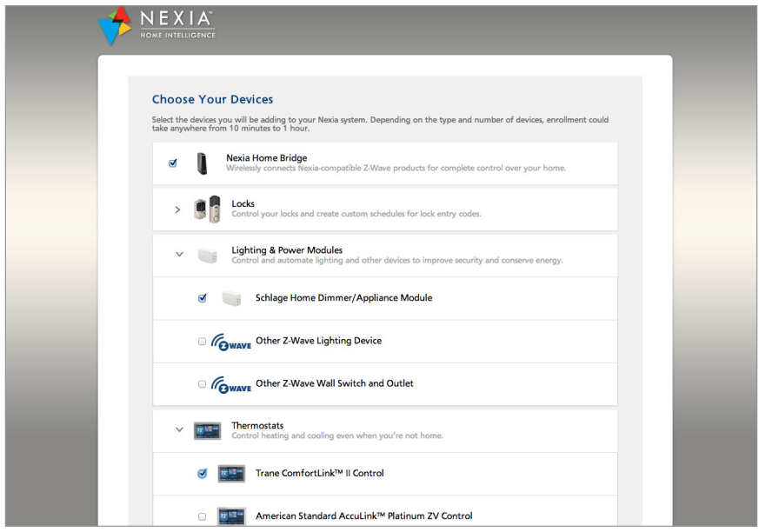Click the Thermostats heading text
The width and height of the screenshot is (759, 532).
click(257, 425)
